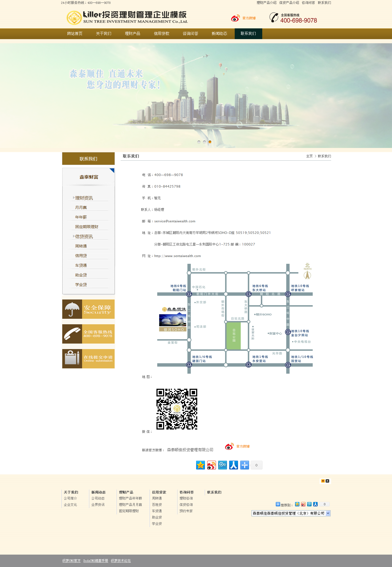Click the black up-arrow back-to-top icon
Image resolution: width=392 pixels, height=567 pixels.
coord(328,481)
